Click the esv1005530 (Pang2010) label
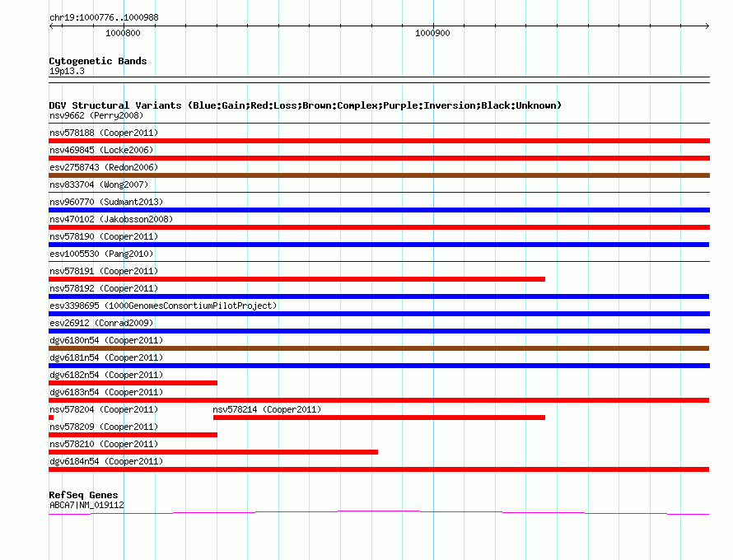This screenshot has width=733, height=560. (x=101, y=254)
